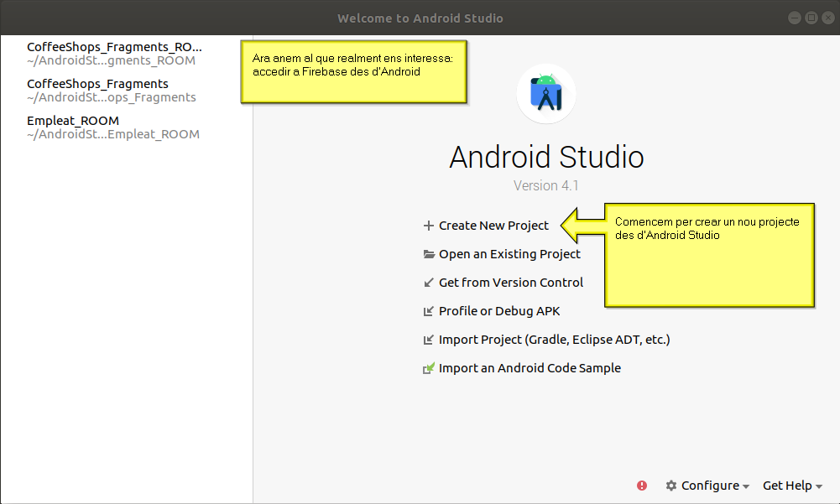The image size is (840, 504).
Task: Click the import icon beside Import Project
Action: point(429,340)
